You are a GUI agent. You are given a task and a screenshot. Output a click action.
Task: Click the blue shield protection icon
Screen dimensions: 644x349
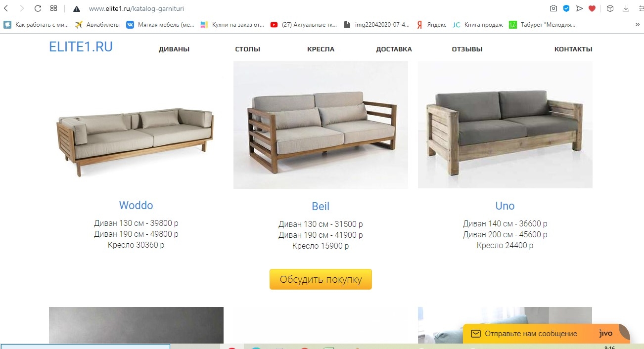point(566,8)
